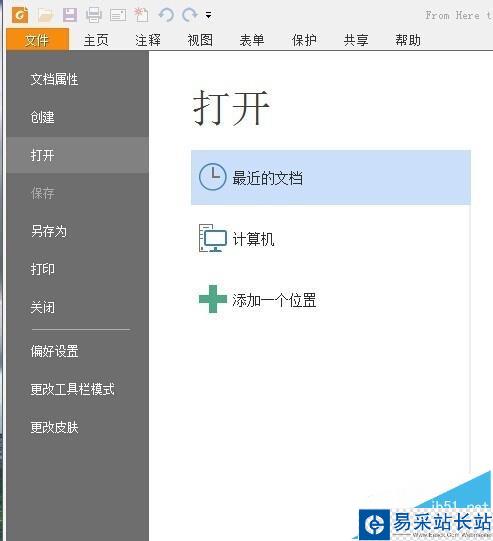Viewport: 493px width, 541px height.
Task: Click 添加一个位置 add a place
Action: (331, 299)
